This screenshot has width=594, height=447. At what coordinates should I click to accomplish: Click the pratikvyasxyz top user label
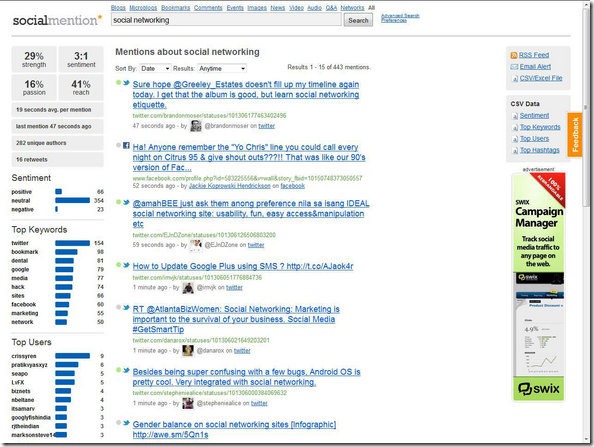click(x=30, y=365)
